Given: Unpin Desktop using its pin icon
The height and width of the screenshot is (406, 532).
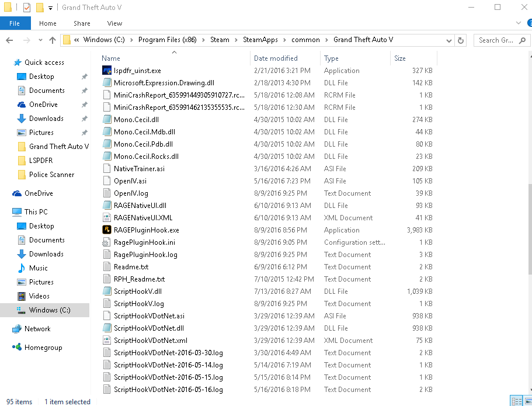Looking at the screenshot, I should (x=85, y=77).
